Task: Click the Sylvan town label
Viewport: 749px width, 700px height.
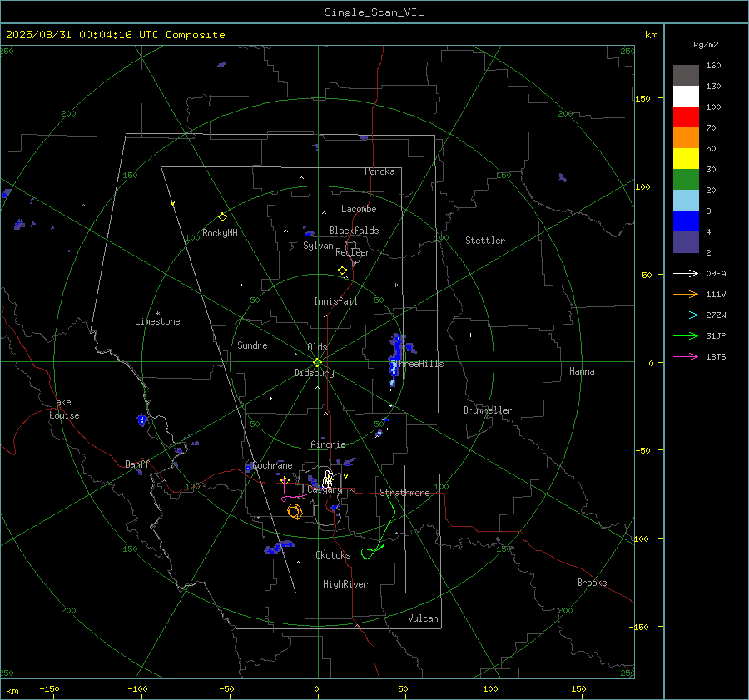Action: (x=318, y=246)
